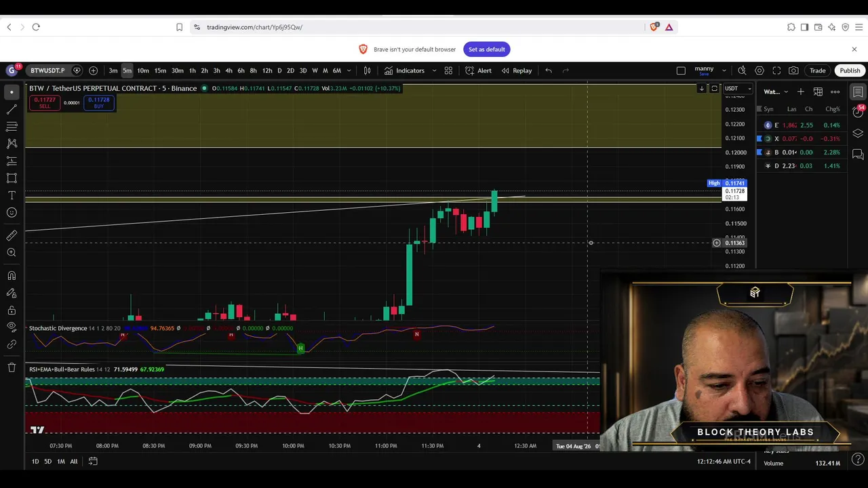
Task: Add a symbol to compare
Action: [x=93, y=70]
